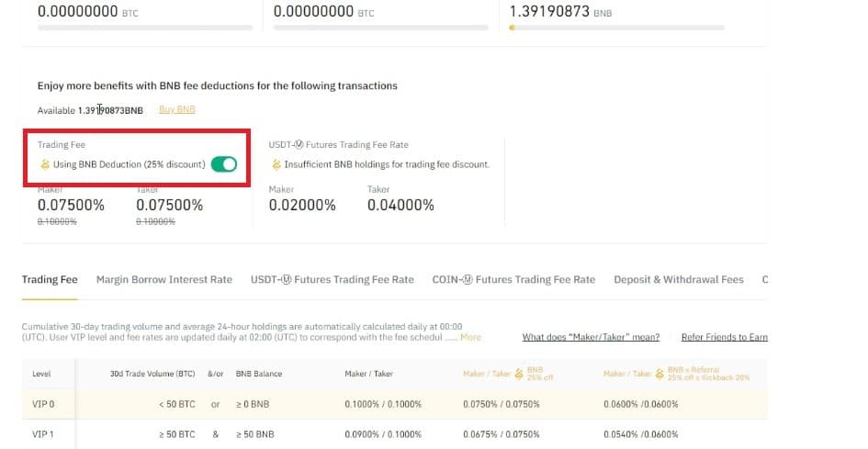Click BNB icon beside Using BNB Deduction
Image resolution: width=868 pixels, height=449 pixels.
[45, 164]
